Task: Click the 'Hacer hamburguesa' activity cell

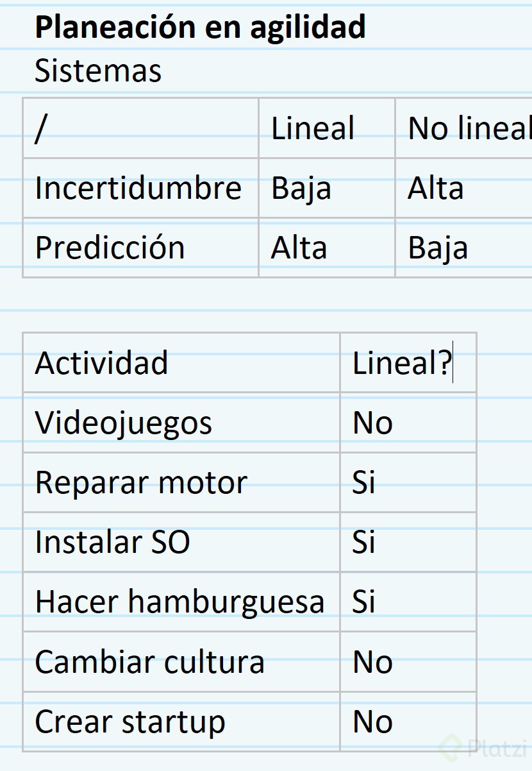Action: click(x=179, y=602)
